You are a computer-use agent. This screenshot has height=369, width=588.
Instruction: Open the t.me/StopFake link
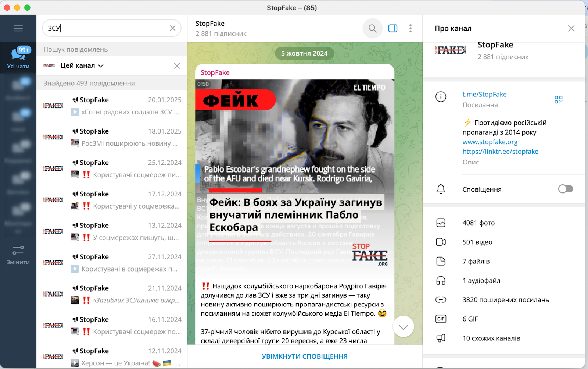tap(484, 94)
